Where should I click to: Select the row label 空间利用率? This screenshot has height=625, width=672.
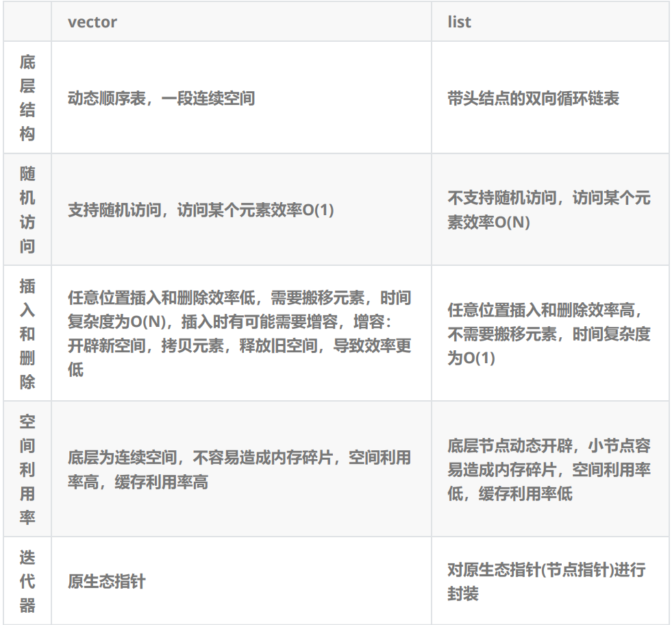pyautogui.click(x=27, y=469)
